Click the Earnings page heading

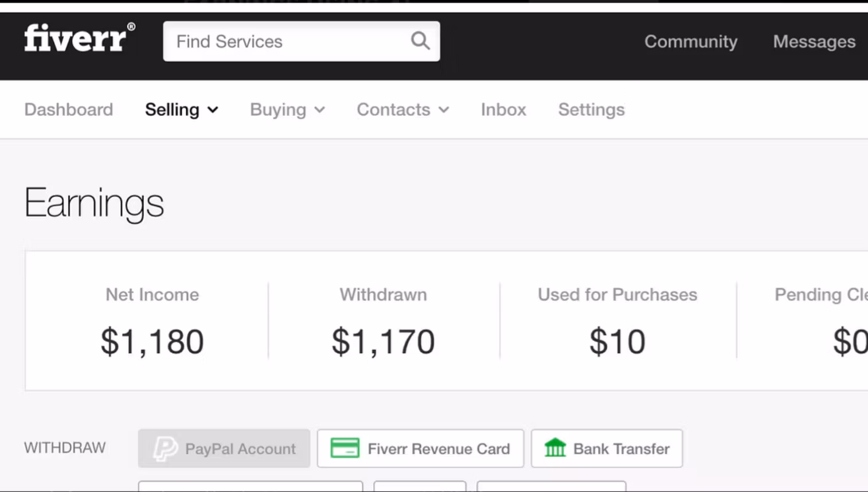pos(94,202)
